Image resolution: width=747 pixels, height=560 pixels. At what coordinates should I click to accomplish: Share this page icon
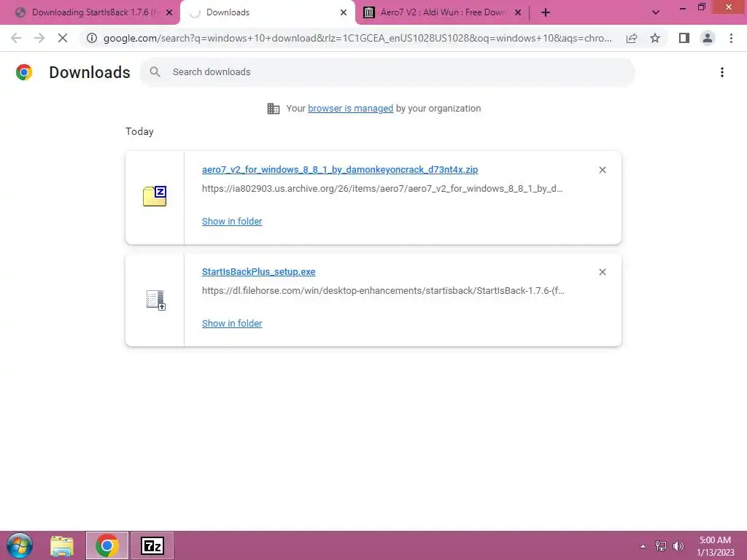point(632,38)
